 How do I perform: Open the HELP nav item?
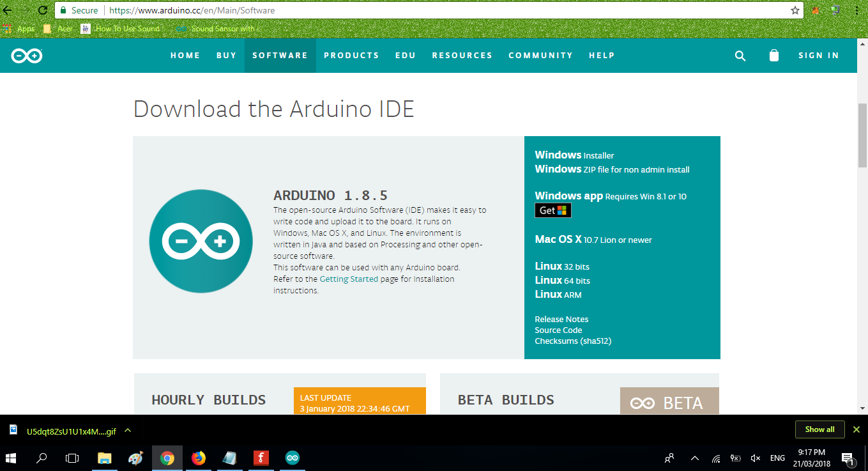click(x=602, y=56)
